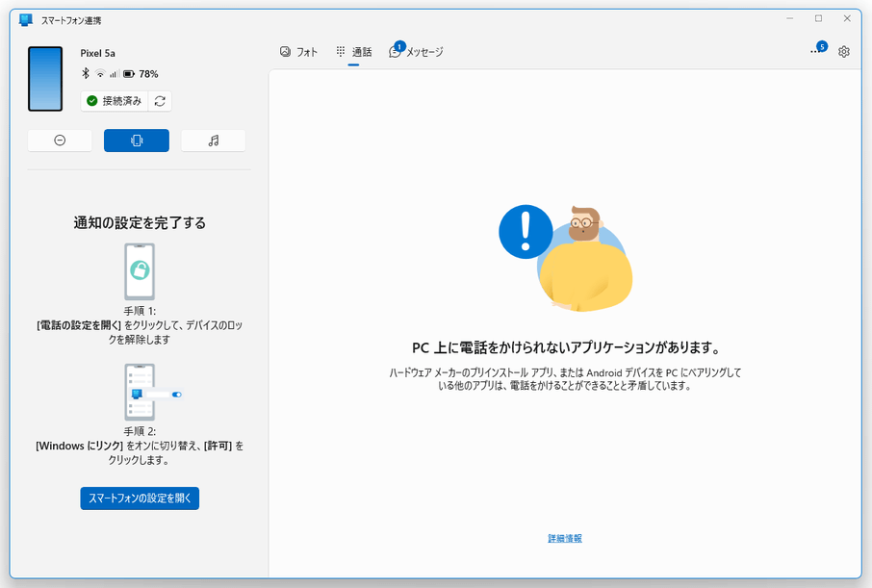Click the Pixel 5a phone thumbnail
This screenshot has width=872, height=588.
tap(45, 79)
